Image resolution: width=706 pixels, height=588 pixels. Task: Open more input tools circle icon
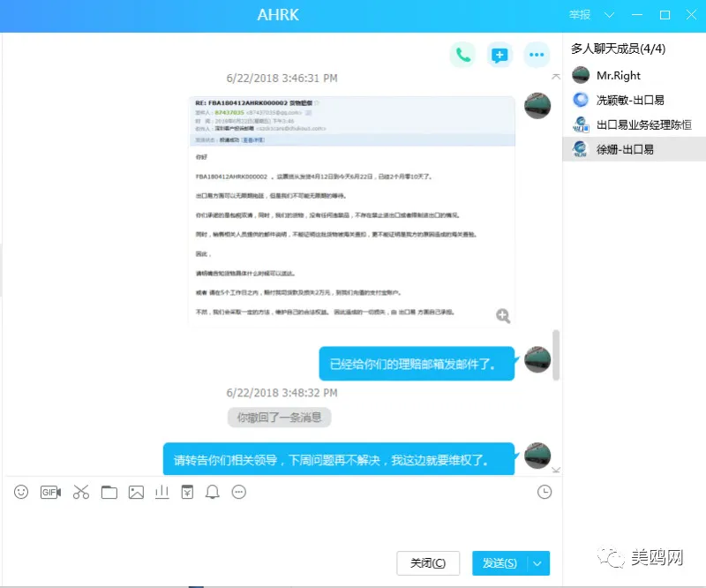coord(238,492)
